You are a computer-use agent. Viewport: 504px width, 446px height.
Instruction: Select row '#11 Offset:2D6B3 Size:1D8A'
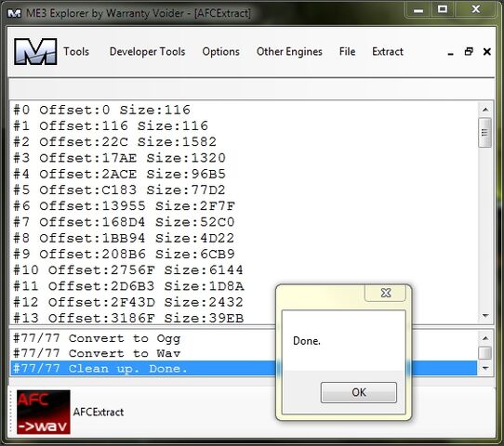click(x=245, y=286)
